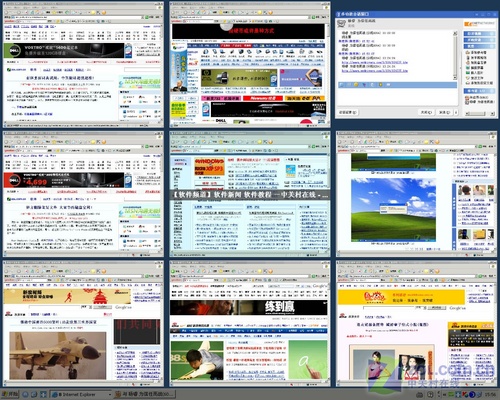500x400 pixels.
Task: Open the Start menu on taskbar
Action: (10, 394)
